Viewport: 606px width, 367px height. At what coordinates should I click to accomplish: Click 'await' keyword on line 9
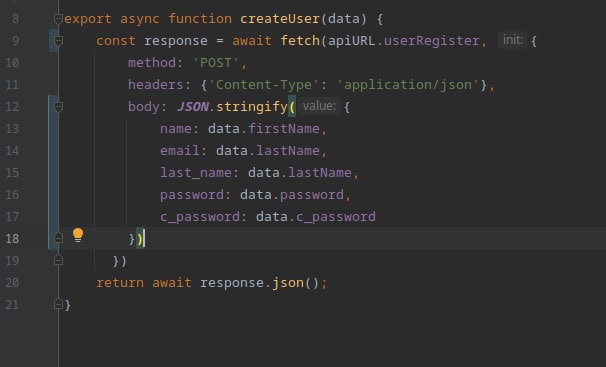(x=252, y=41)
